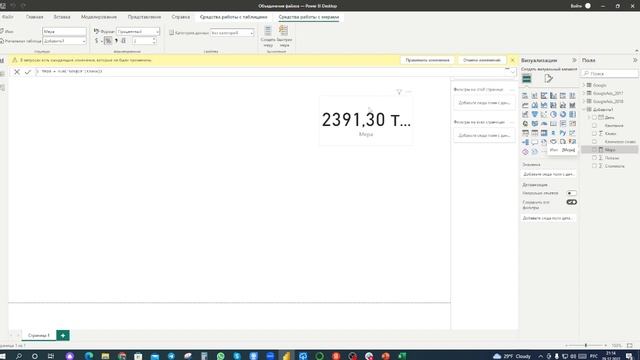Switch to the Моделирование tab
The width and height of the screenshot is (640, 360).
click(x=99, y=17)
